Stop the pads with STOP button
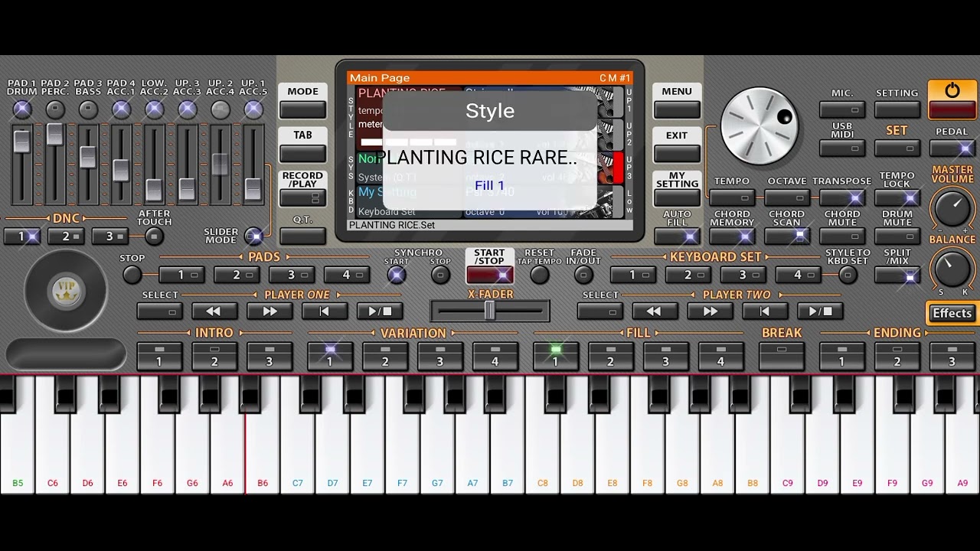The height and width of the screenshot is (551, 980). point(132,275)
